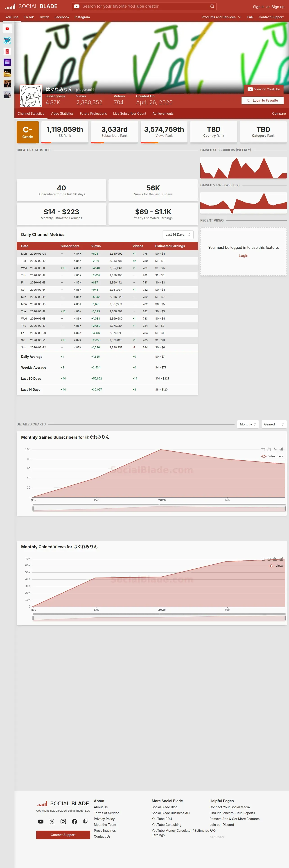Open the Last 14 Days dropdown

tap(178, 235)
